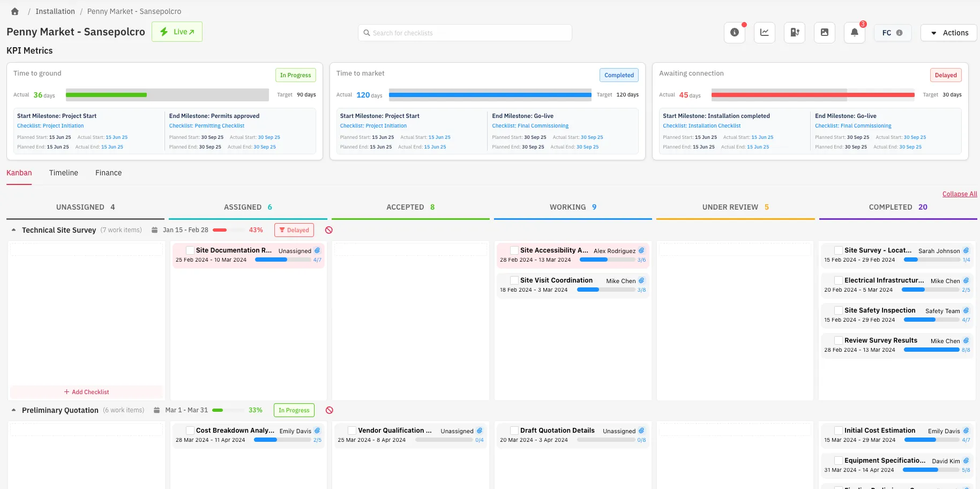Click Add Checklist in Unassigned column
This screenshot has height=489, width=980.
click(86, 392)
